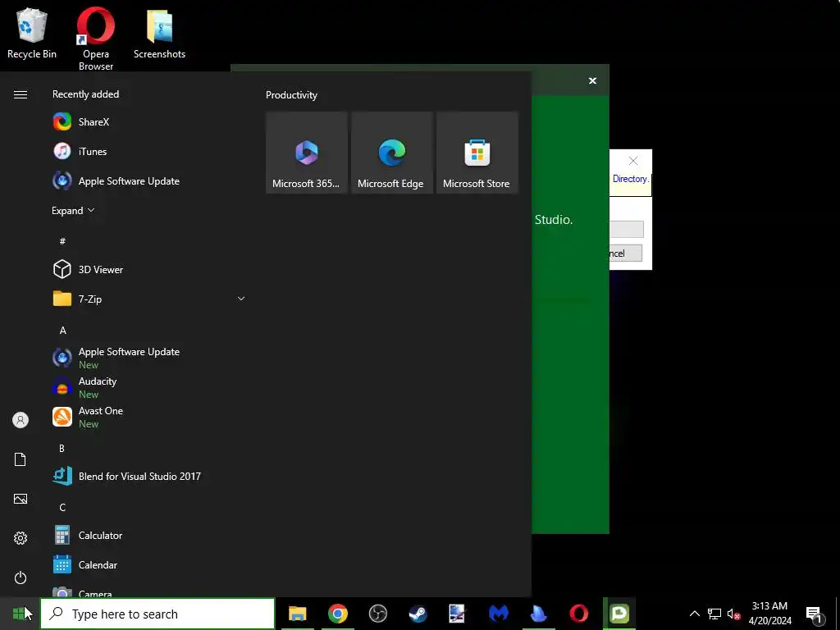Expand the 7-Zip folder chevron
This screenshot has height=630, width=840.
241,299
